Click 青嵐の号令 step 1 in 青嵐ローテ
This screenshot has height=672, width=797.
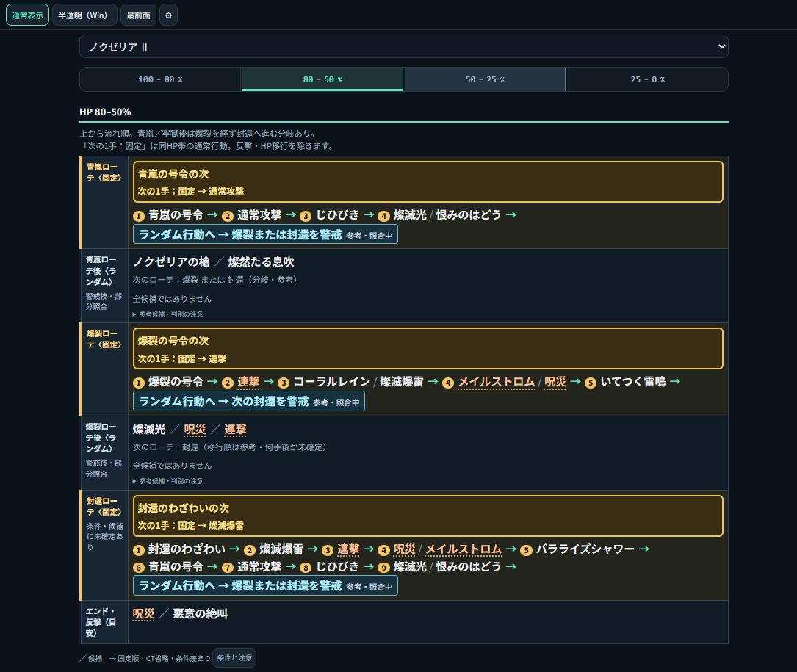click(176, 215)
